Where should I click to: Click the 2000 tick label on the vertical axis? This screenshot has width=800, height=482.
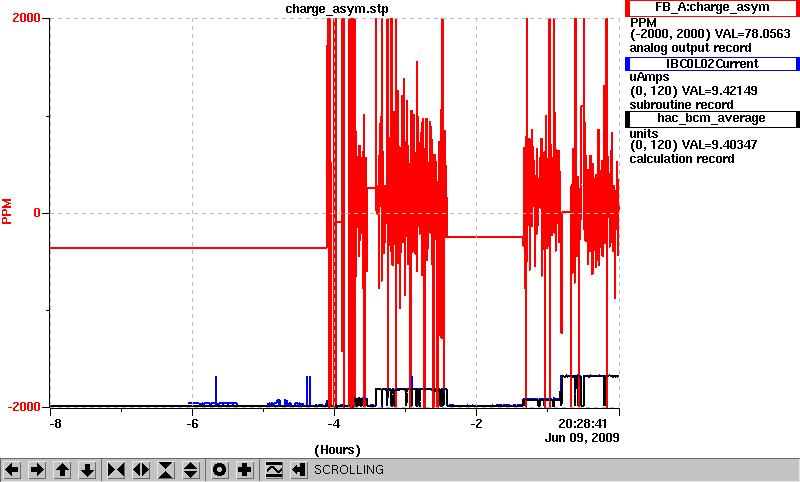(27, 18)
